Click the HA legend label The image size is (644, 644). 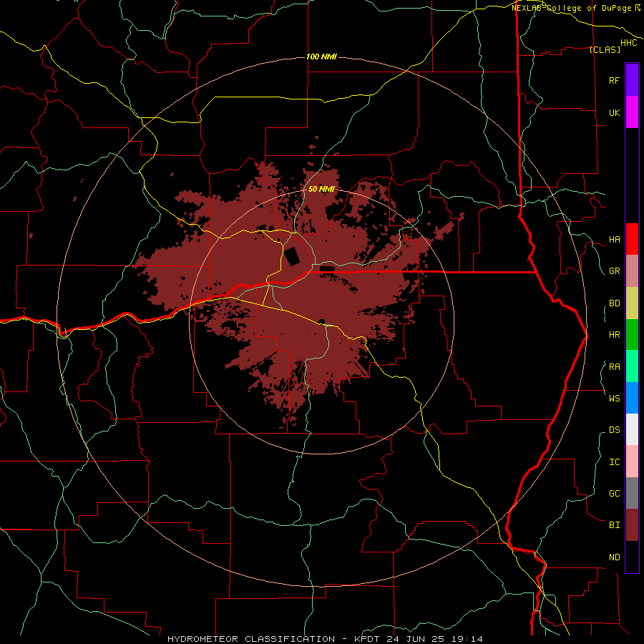(614, 240)
